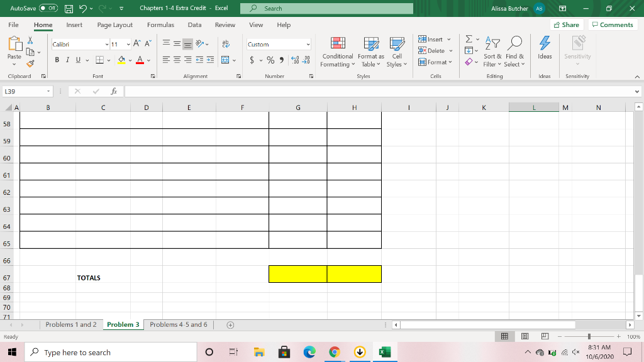The width and height of the screenshot is (644, 362).
Task: Switch to the Insert ribbon tab
Action: (x=74, y=25)
